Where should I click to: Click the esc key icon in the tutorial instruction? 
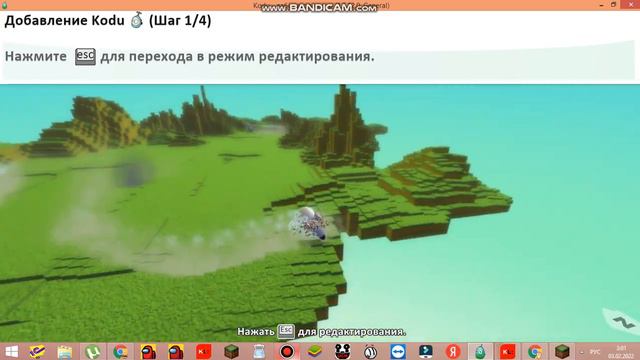(85, 56)
